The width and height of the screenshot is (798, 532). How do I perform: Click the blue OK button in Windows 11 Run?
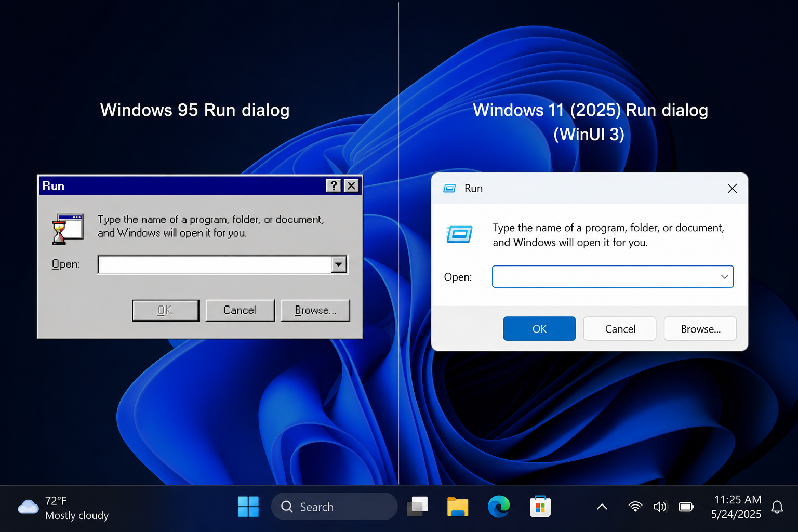pyautogui.click(x=539, y=329)
